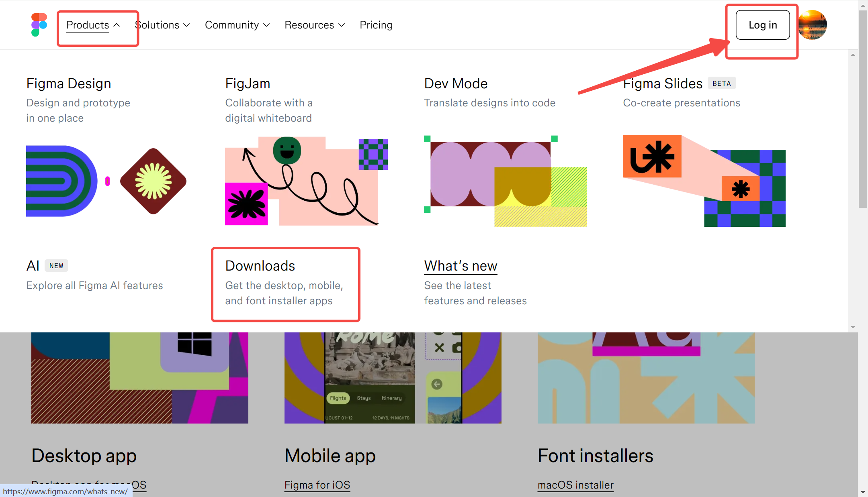Click the 'Desktop app' heading
Viewport: 868px width, 497px height.
84,456
